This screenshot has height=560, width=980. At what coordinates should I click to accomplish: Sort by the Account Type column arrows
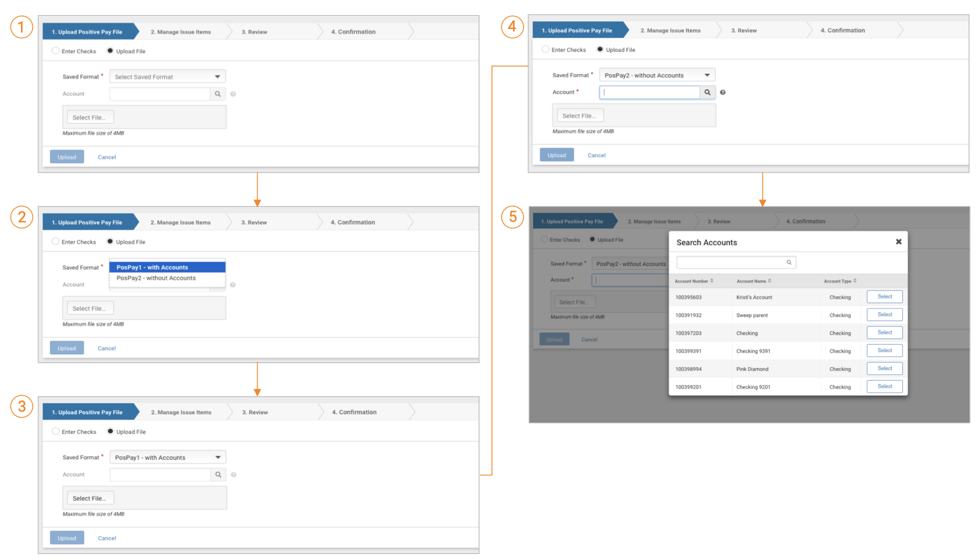[x=855, y=281]
